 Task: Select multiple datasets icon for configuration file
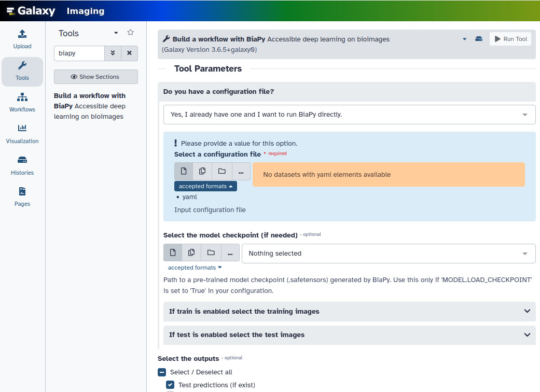coord(202,171)
